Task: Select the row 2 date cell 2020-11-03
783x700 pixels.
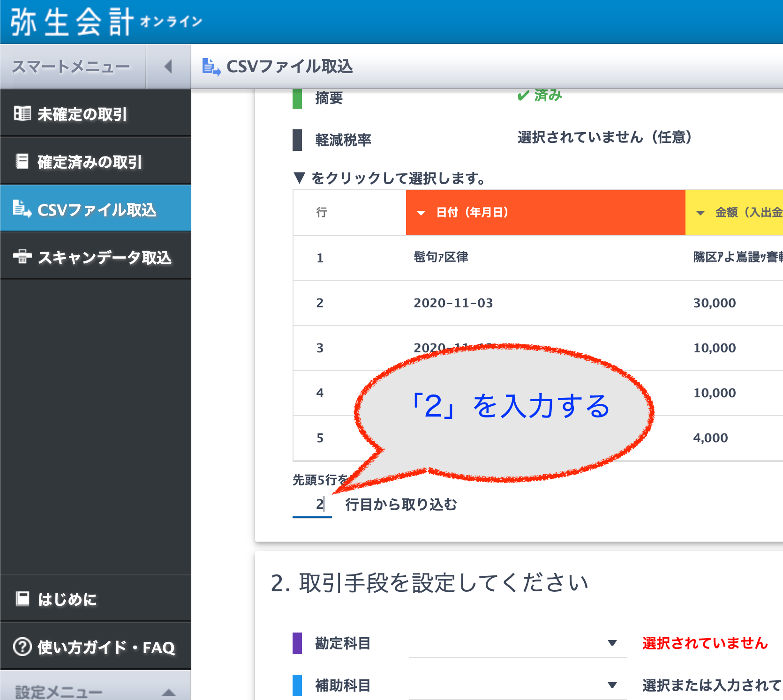Action: pyautogui.click(x=453, y=303)
